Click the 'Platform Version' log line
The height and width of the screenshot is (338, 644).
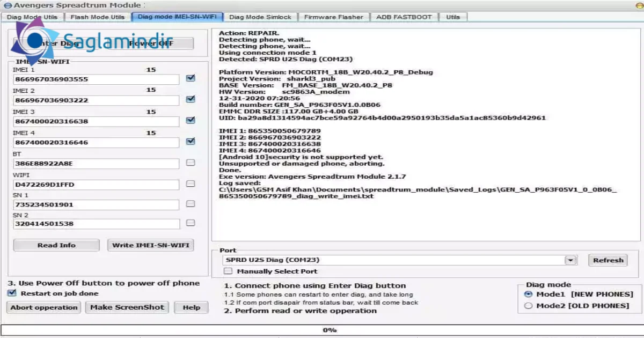point(326,72)
